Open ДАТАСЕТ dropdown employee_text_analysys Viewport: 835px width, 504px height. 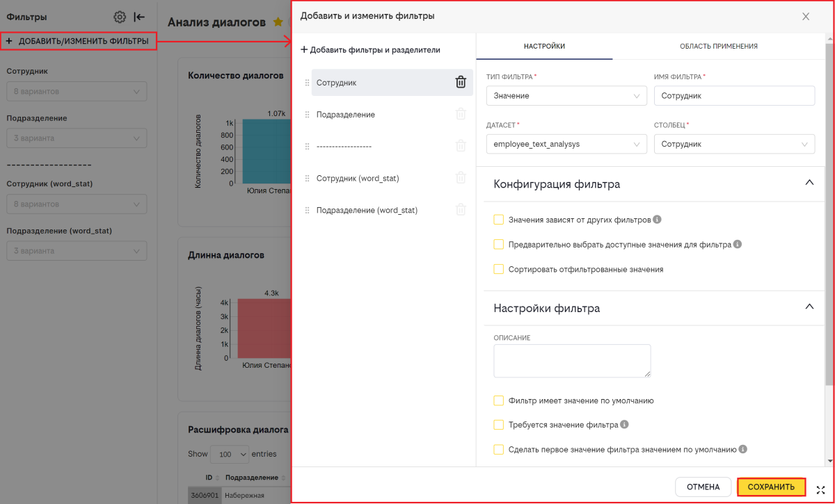(566, 144)
